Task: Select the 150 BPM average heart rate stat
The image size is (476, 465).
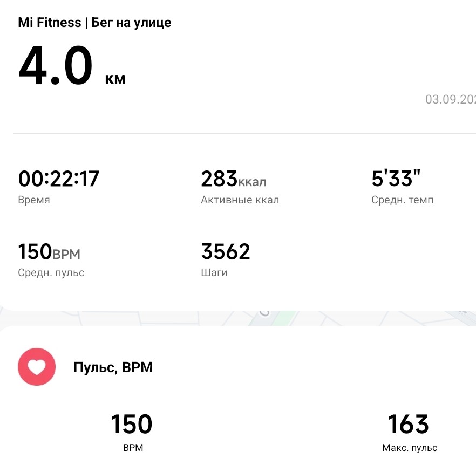Action: 52,251
